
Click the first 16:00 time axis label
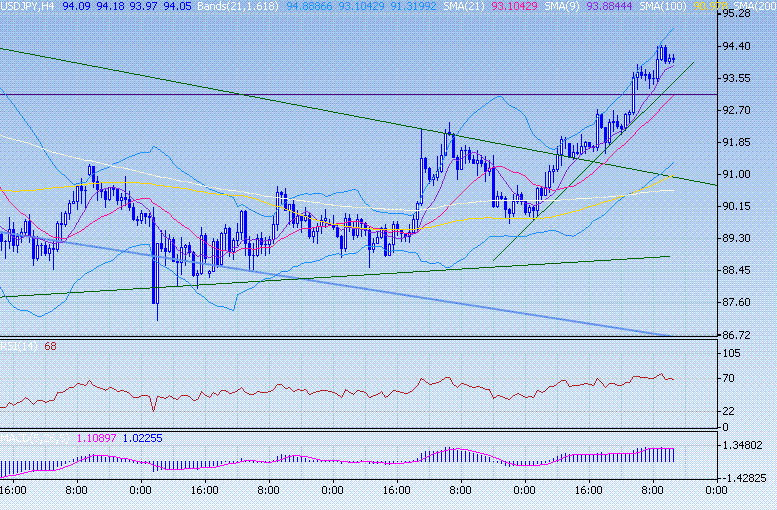tap(13, 491)
